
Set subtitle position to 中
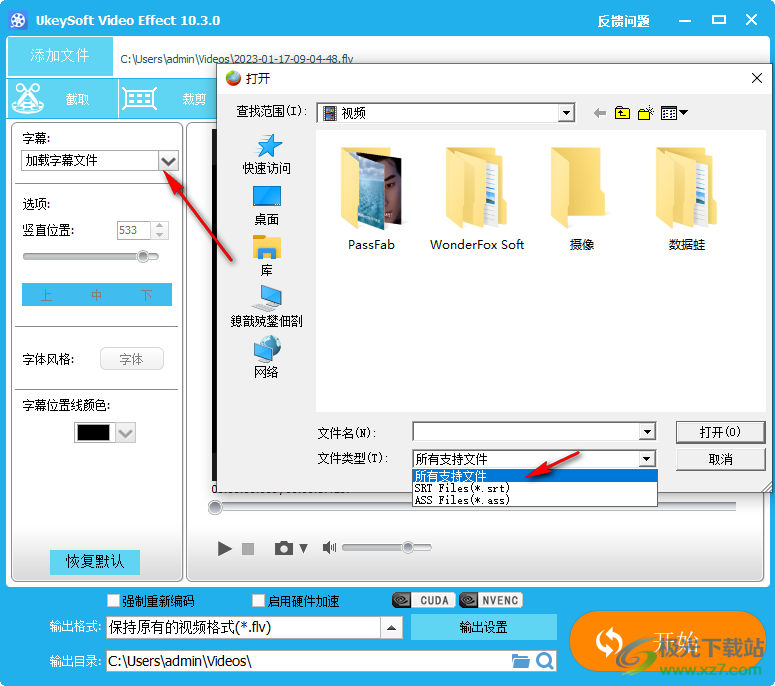click(x=96, y=295)
